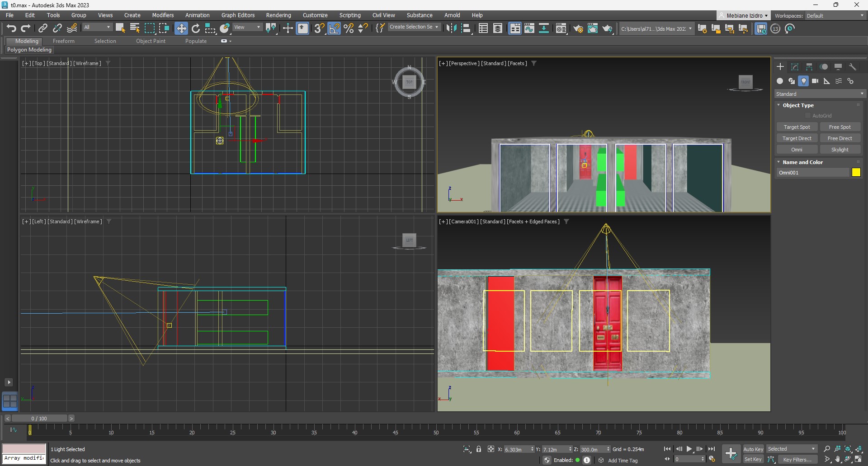Screen dimensions: 868x466
Task: Open the Standard lights type dropdown
Action: (819, 94)
